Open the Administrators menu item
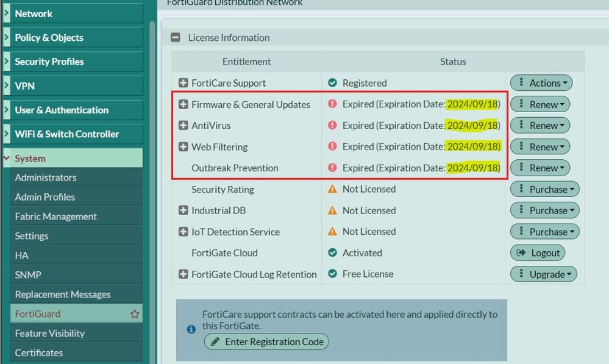The image size is (609, 364). 46,177
